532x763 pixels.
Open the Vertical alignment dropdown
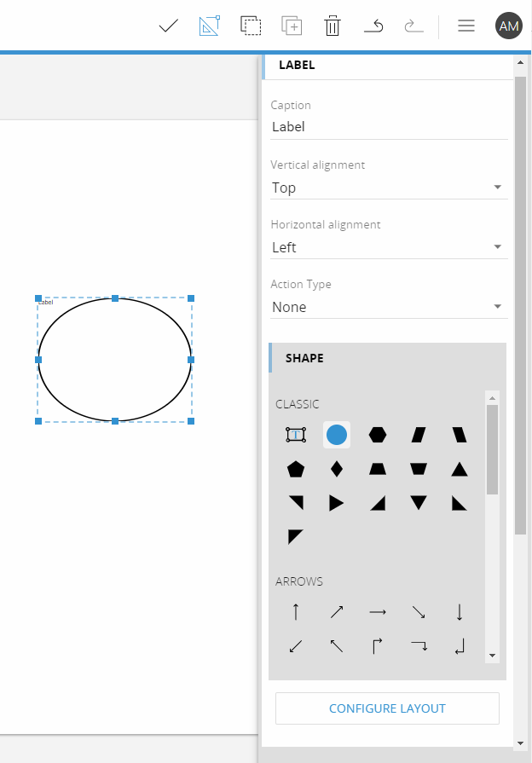click(x=389, y=188)
